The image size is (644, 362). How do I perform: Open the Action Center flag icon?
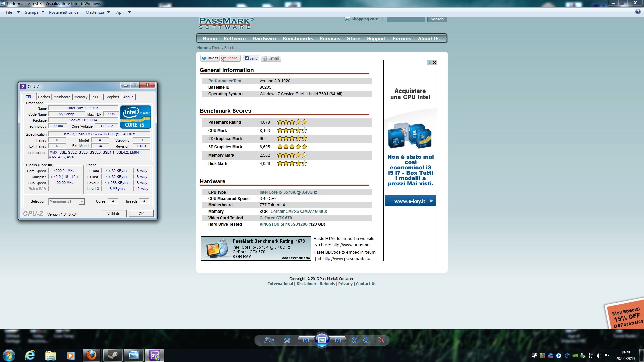coord(607,356)
